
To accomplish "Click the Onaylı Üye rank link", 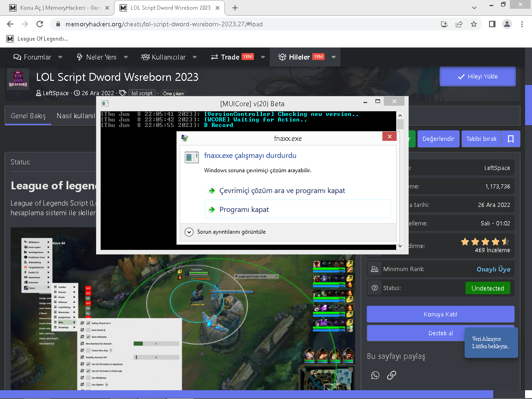I will click(493, 269).
